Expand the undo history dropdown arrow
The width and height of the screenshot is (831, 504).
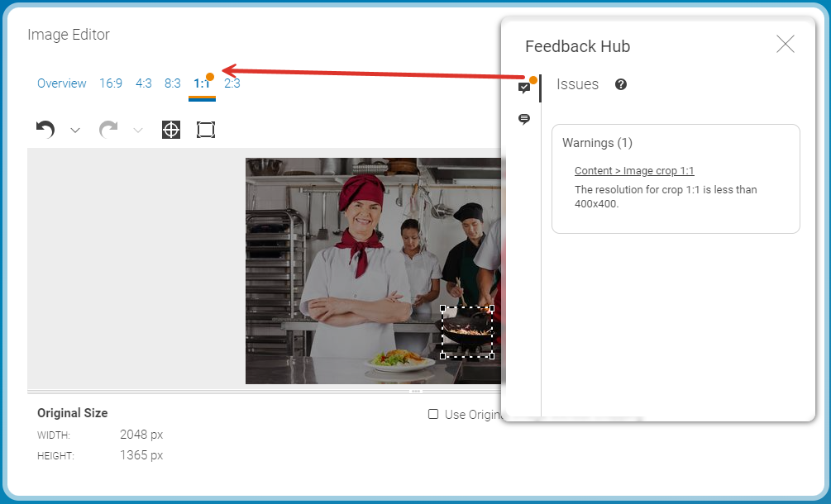(x=75, y=131)
